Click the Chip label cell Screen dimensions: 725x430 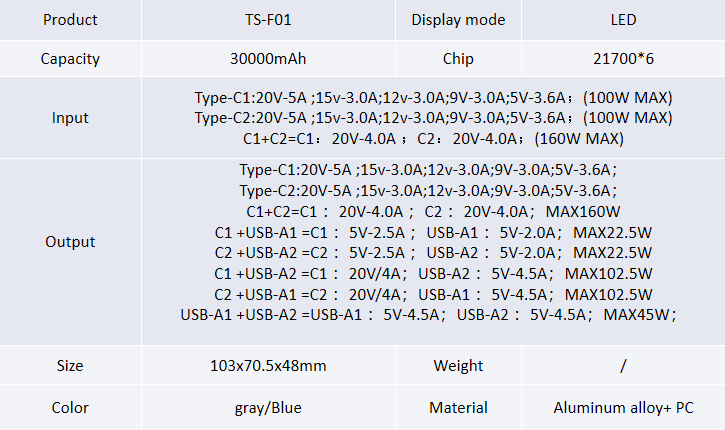[x=458, y=59]
